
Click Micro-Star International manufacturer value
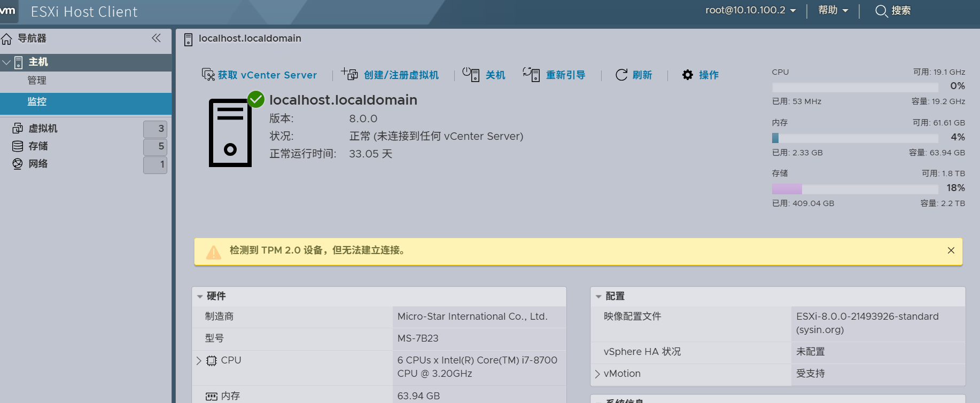(x=472, y=317)
